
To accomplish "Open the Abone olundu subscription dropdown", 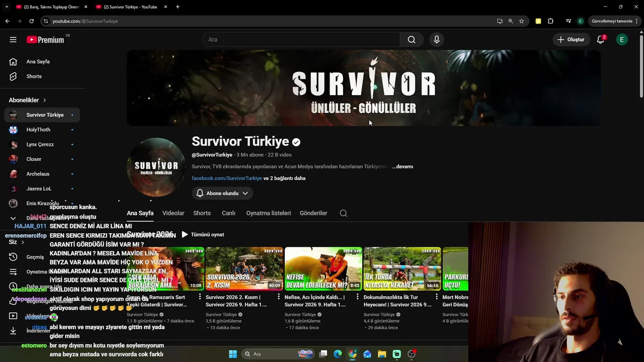I will coord(222,193).
